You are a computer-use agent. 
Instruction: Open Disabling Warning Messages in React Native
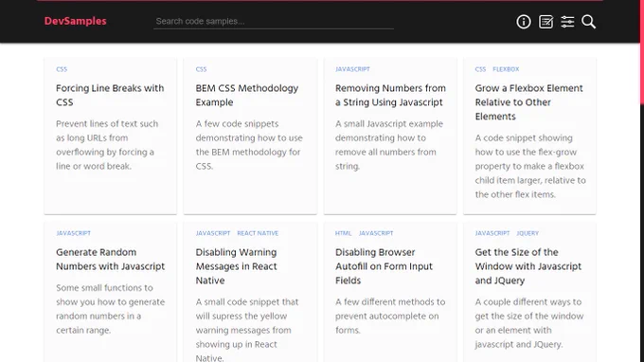[236, 266]
